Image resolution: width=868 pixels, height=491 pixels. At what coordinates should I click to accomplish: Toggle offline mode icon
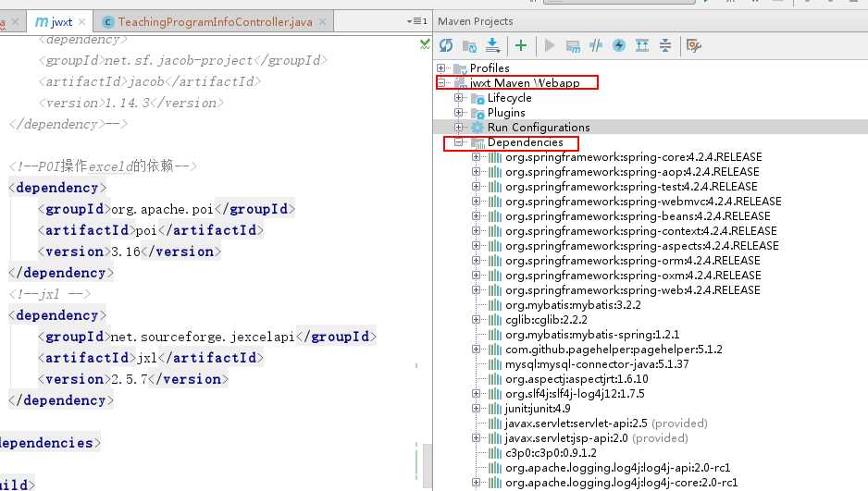pos(596,45)
